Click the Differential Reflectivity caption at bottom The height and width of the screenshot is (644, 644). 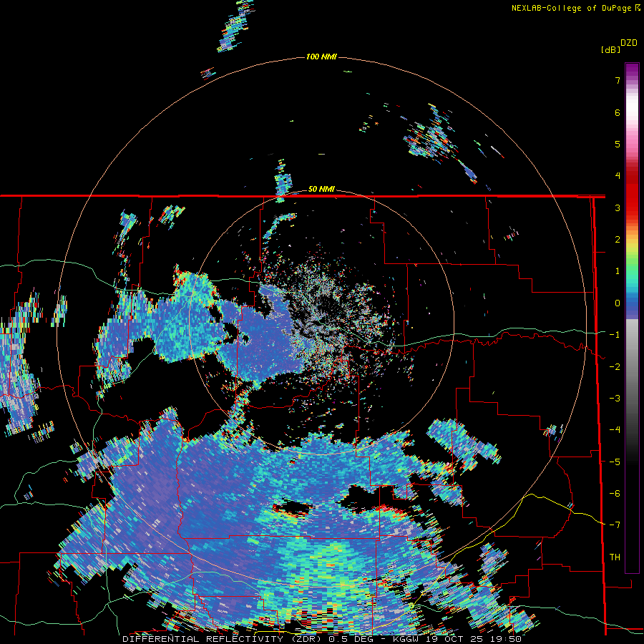tap(322, 639)
